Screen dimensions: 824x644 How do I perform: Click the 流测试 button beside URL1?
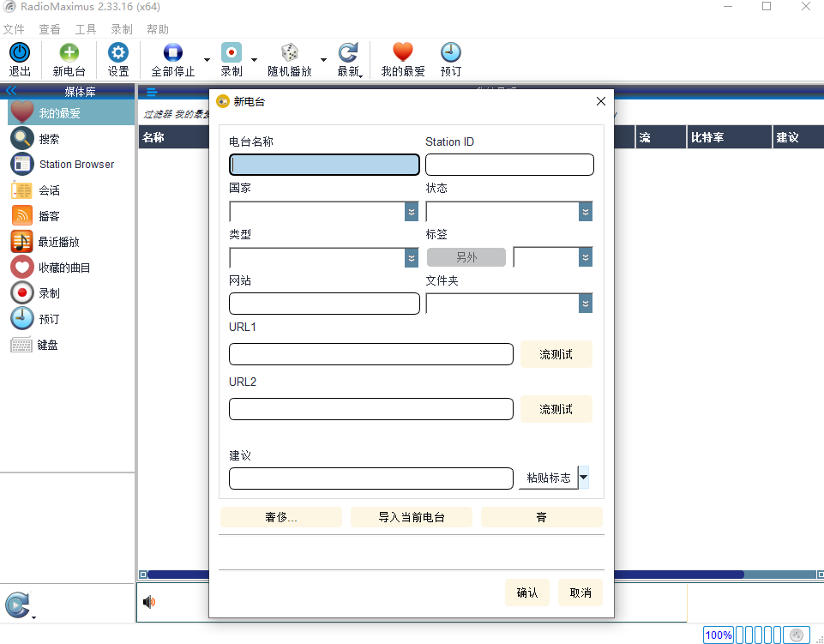[556, 354]
